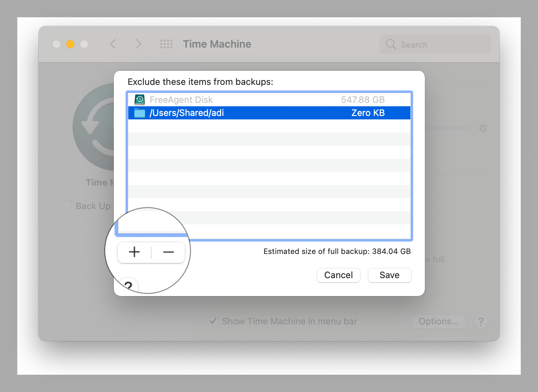
Task: Toggle Show Time Machine in menu bar
Action: pyautogui.click(x=213, y=321)
